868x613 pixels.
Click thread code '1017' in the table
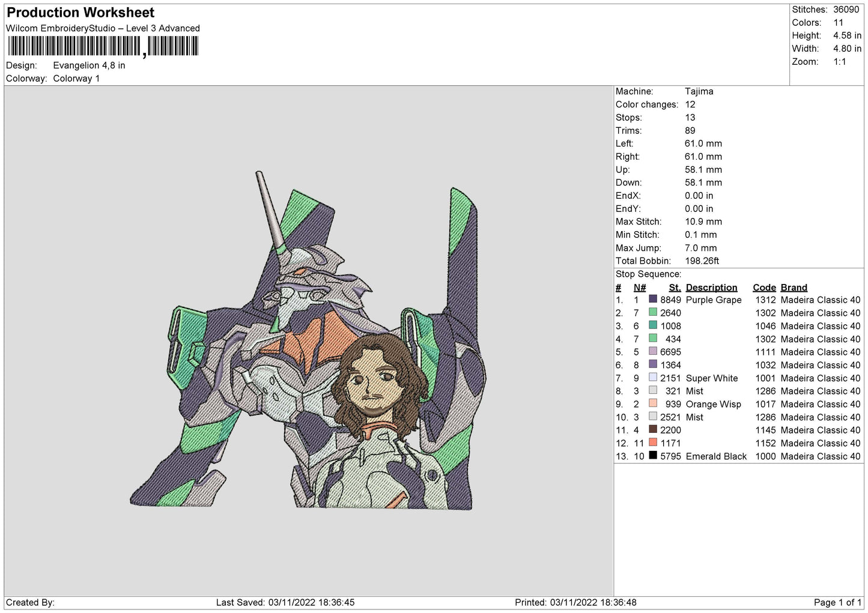765,404
